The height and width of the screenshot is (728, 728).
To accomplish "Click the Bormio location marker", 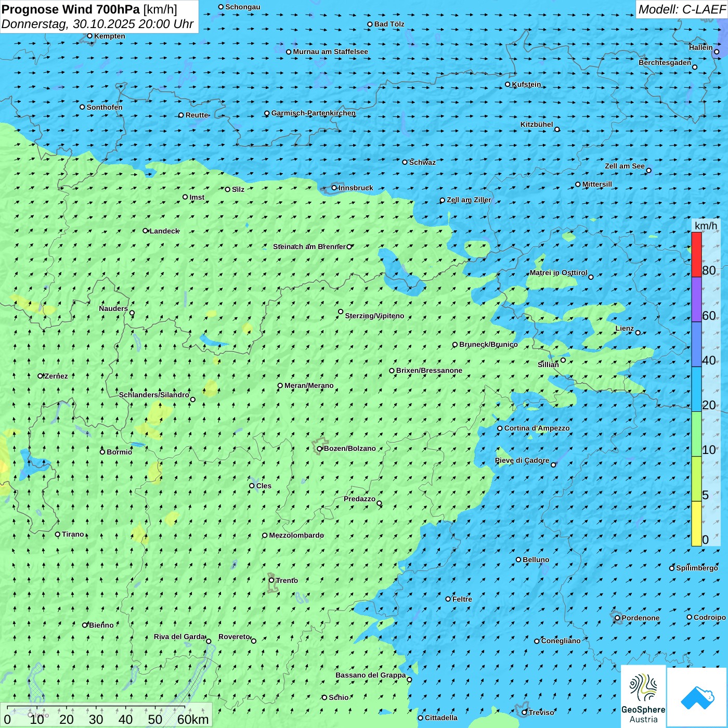I will pos(102,452).
